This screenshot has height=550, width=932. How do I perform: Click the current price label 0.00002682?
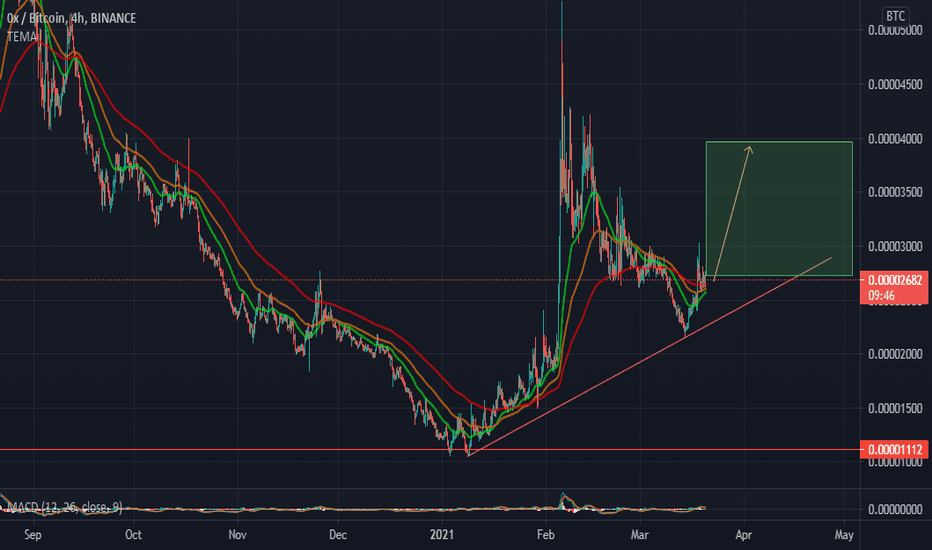[895, 280]
